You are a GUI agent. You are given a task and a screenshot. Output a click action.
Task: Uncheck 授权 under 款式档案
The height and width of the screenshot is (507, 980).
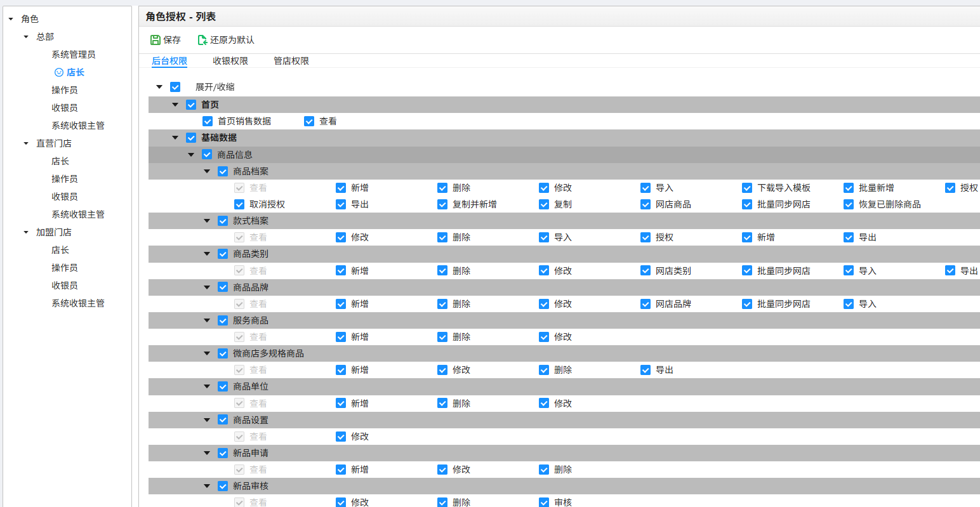646,237
